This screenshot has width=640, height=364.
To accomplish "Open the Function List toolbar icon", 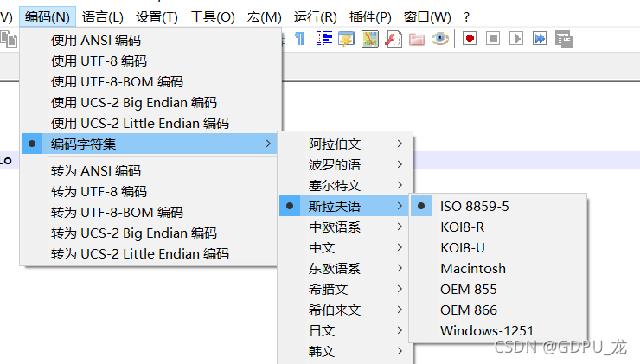I will [x=394, y=39].
